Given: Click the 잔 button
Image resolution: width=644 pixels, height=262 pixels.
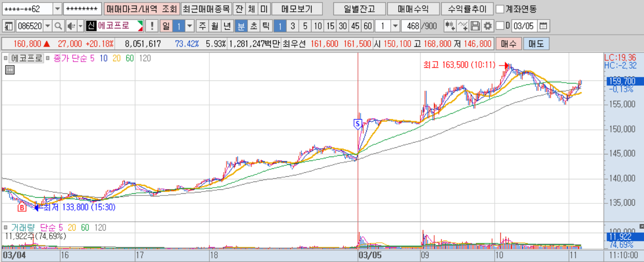Looking at the screenshot, I should point(239,9).
